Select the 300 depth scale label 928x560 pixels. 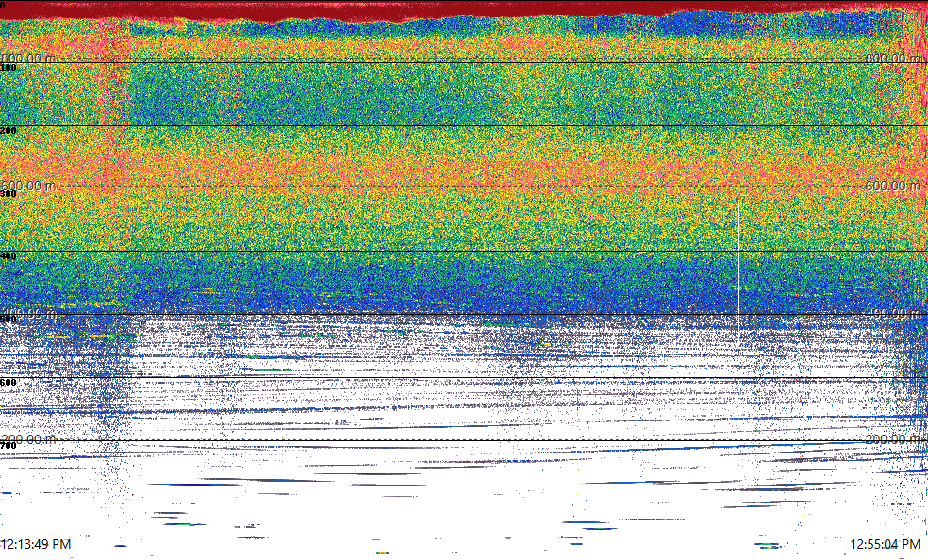click(8, 194)
